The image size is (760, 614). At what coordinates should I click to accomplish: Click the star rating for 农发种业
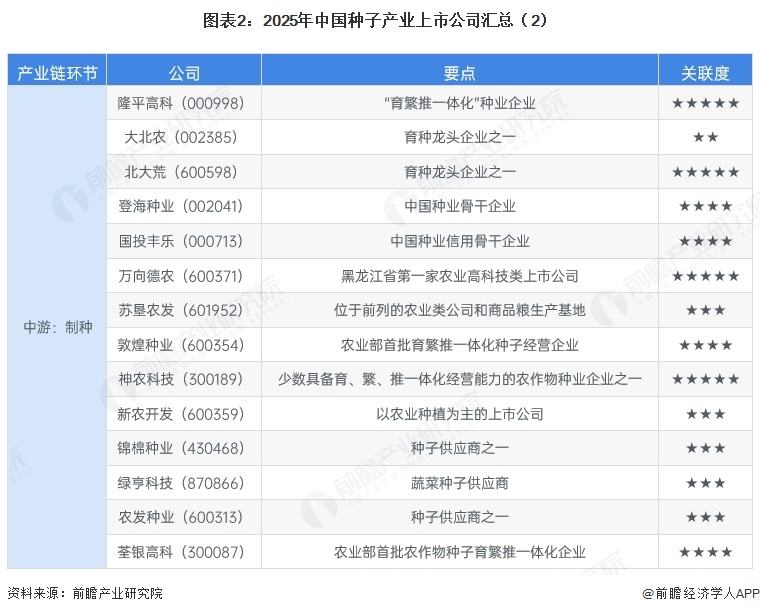705,517
